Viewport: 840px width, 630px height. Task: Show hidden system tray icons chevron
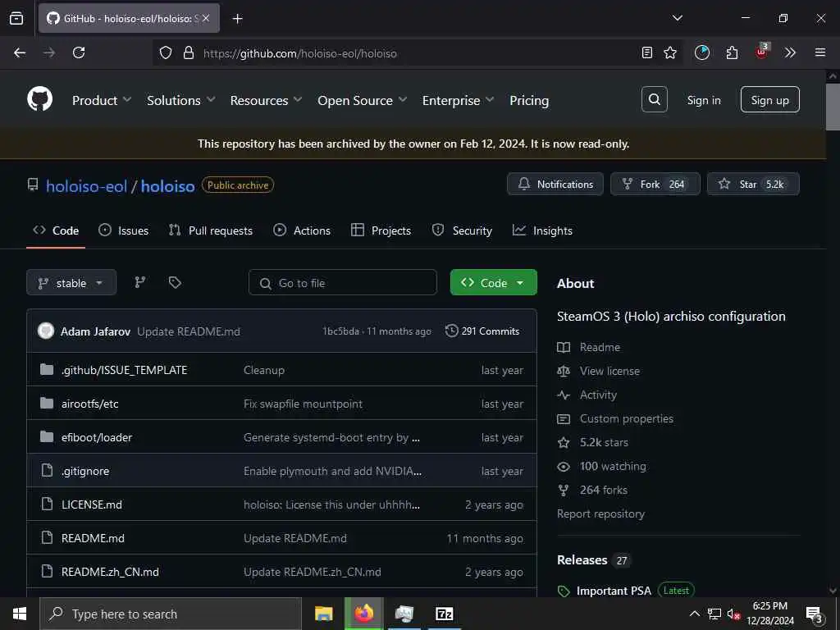694,614
